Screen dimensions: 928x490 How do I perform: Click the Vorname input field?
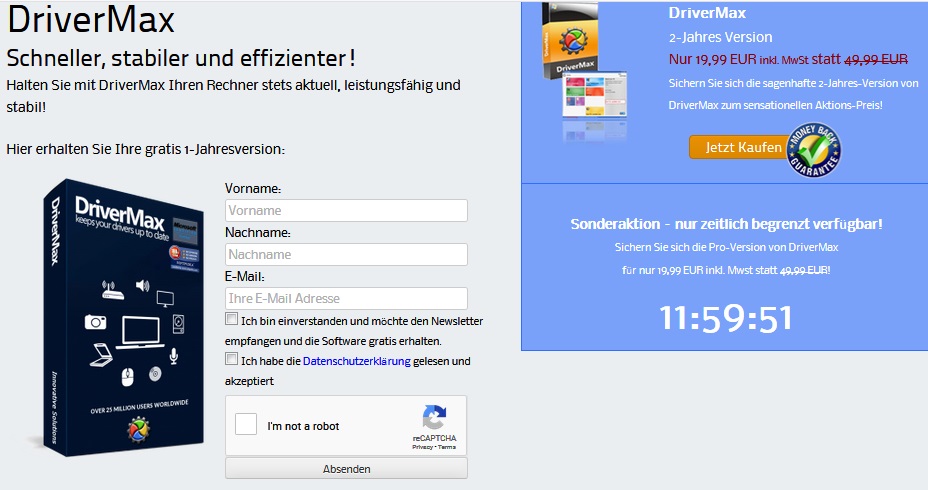click(346, 210)
